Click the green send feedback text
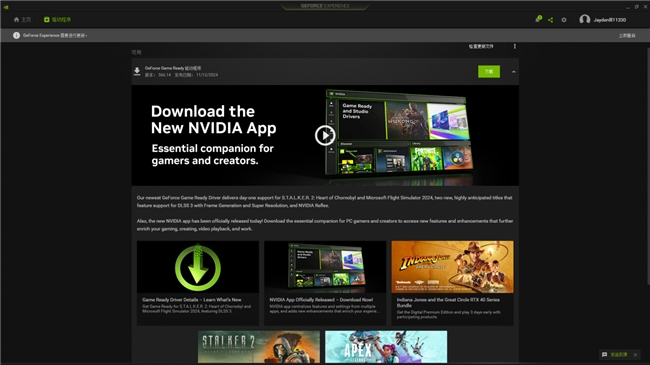This screenshot has width=650, height=365. [x=618, y=355]
